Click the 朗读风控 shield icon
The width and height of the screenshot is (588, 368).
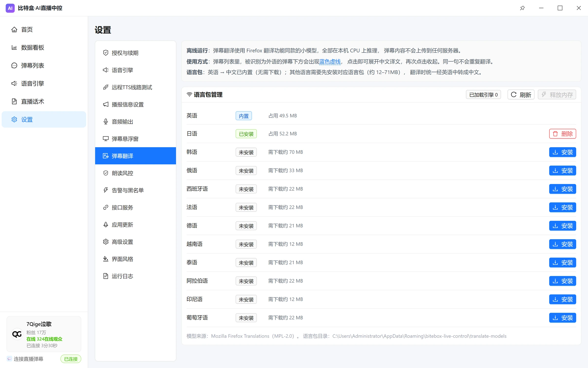click(x=106, y=173)
